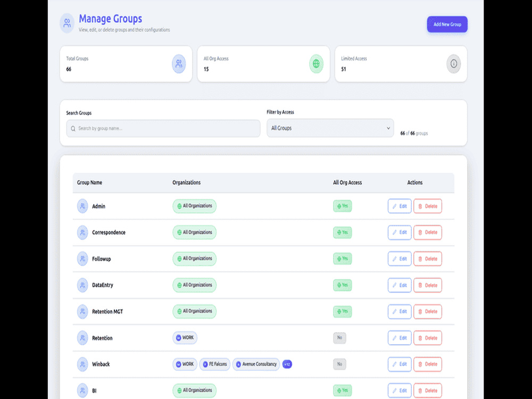
Task: Click the BI group avatar icon
Action: point(82,390)
